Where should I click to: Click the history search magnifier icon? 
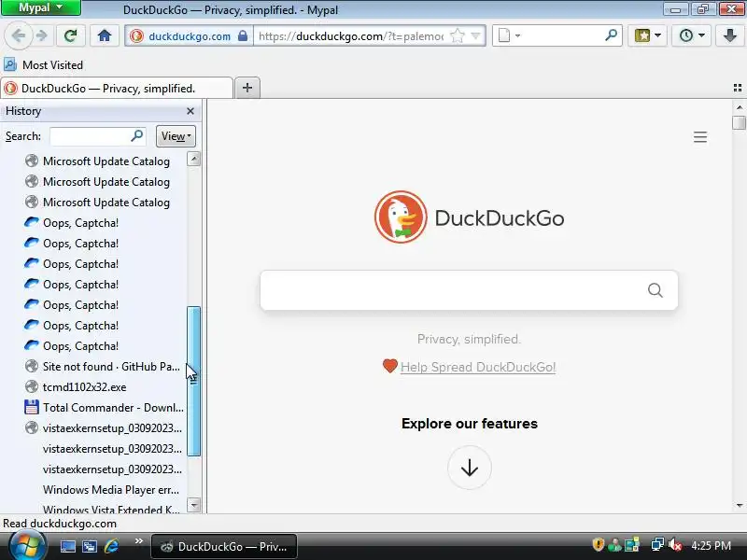pos(136,135)
